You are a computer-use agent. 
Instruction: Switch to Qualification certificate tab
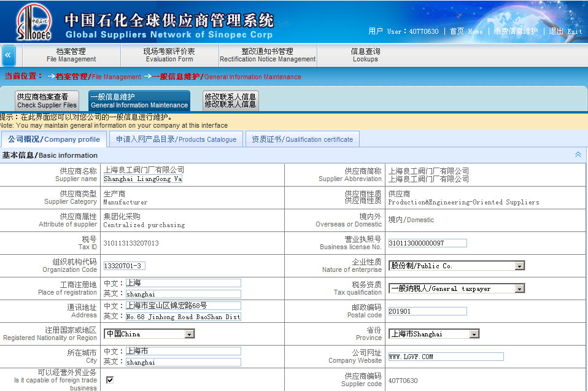click(303, 139)
